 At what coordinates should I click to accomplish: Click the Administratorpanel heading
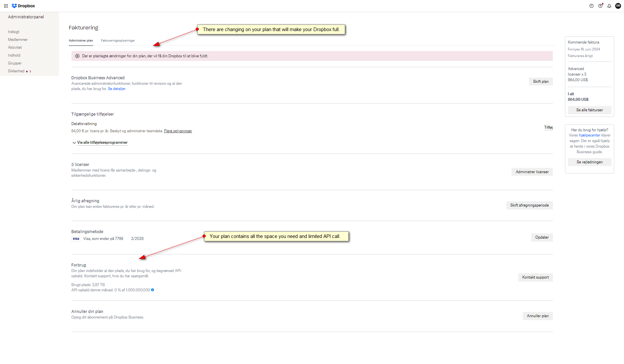26,17
